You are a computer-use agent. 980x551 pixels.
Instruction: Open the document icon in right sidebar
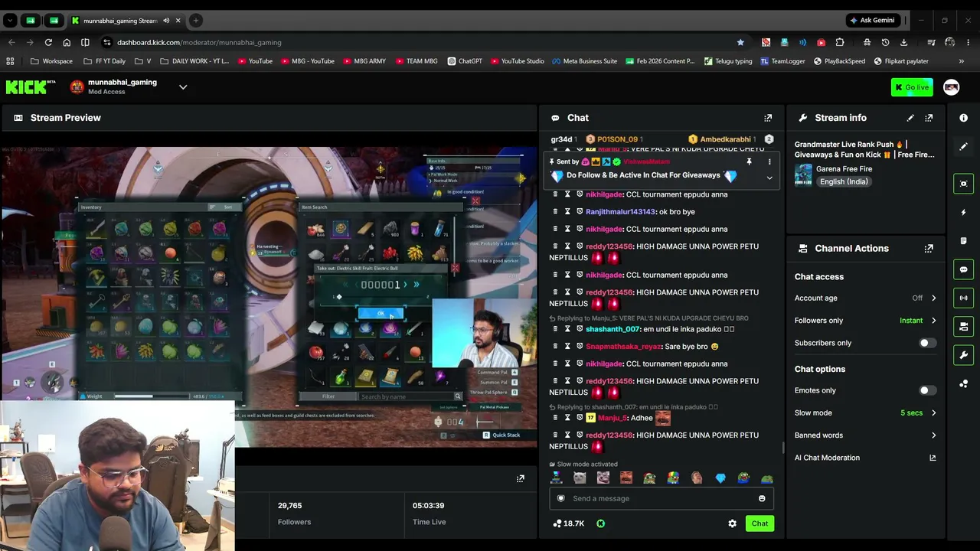click(x=964, y=241)
